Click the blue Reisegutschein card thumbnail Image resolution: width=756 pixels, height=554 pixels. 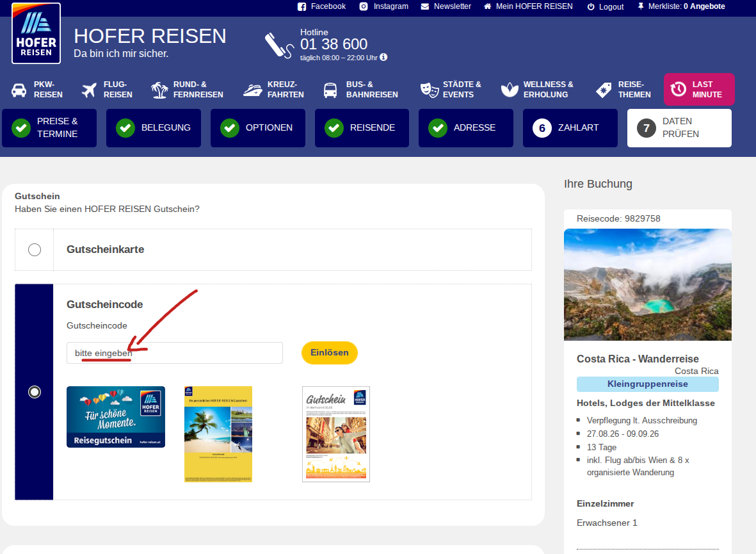(116, 417)
